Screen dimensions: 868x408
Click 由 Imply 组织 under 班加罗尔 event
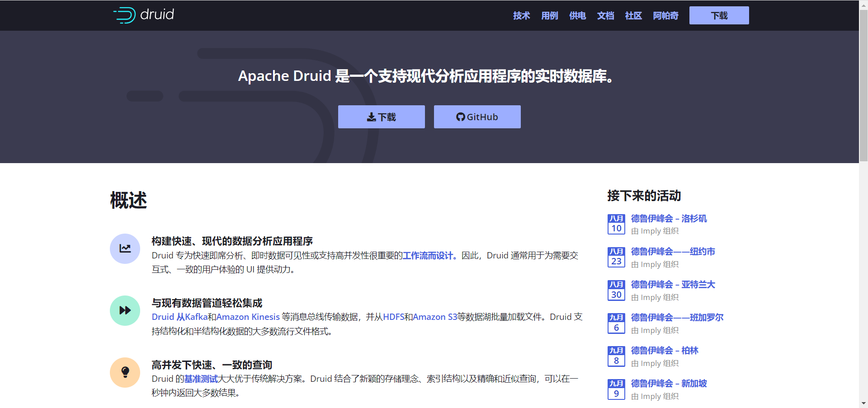pyautogui.click(x=655, y=331)
